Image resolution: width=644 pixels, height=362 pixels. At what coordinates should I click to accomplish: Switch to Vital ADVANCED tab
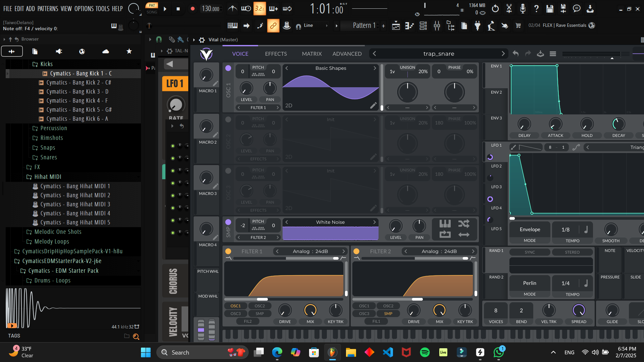pos(347,54)
